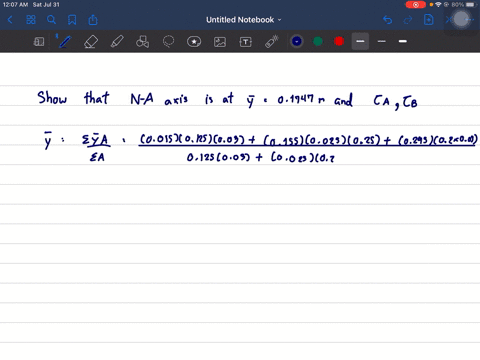Select the Lasso tool
This screenshot has height=360, width=480.
click(x=168, y=42)
